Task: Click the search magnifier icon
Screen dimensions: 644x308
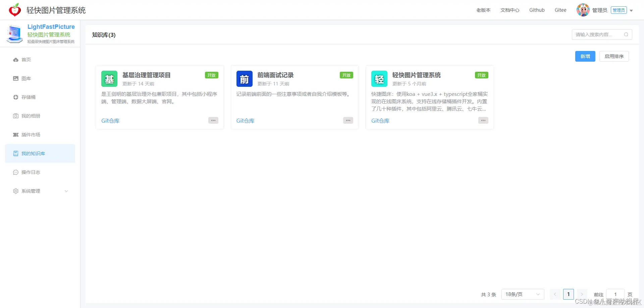Action: [626, 35]
